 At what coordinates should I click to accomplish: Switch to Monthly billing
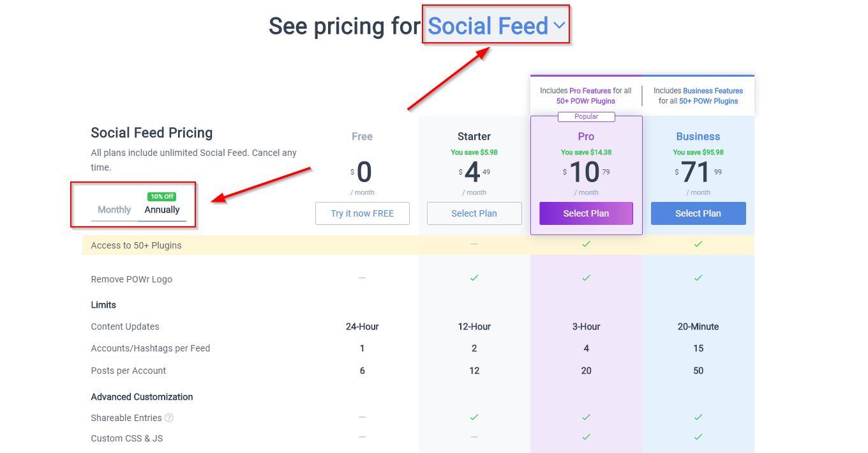pyautogui.click(x=114, y=210)
